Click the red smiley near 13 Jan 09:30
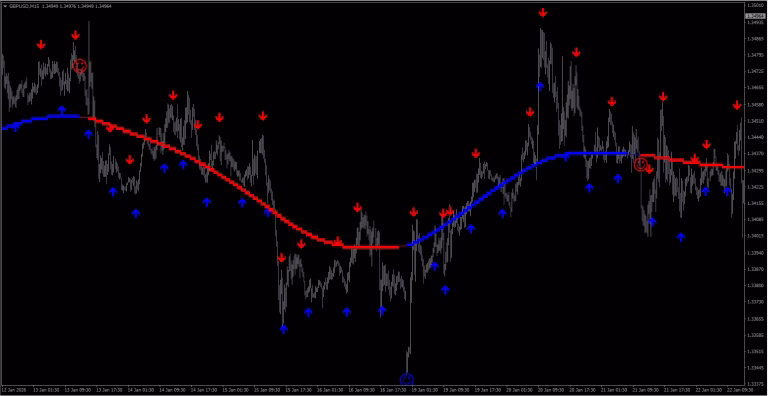This screenshot has height=396, width=768. pos(80,66)
